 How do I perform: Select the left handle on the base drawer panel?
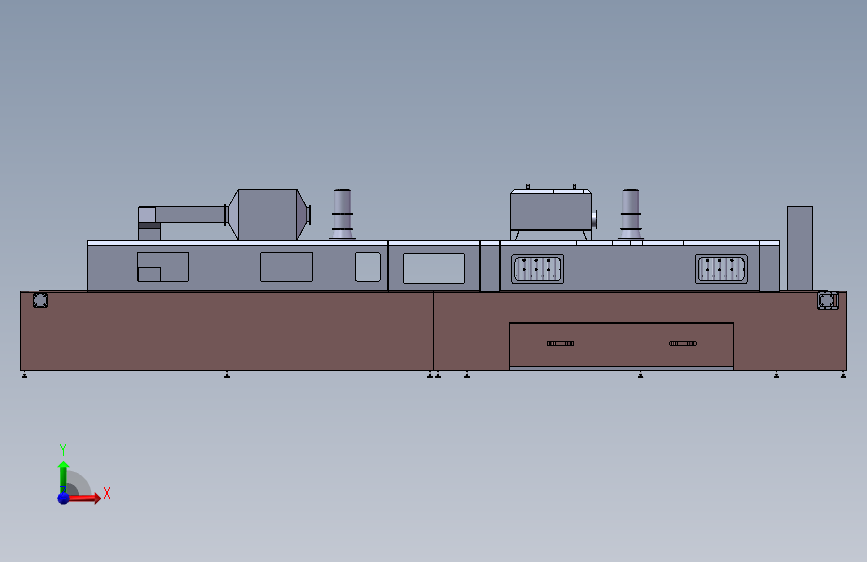click(x=561, y=344)
